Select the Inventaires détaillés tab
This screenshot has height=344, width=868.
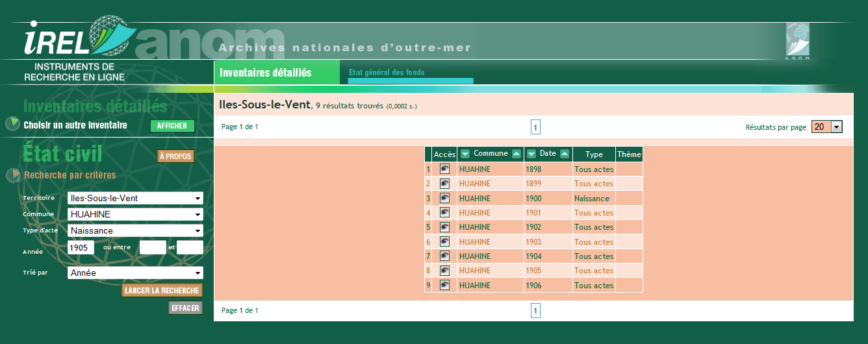click(x=266, y=73)
